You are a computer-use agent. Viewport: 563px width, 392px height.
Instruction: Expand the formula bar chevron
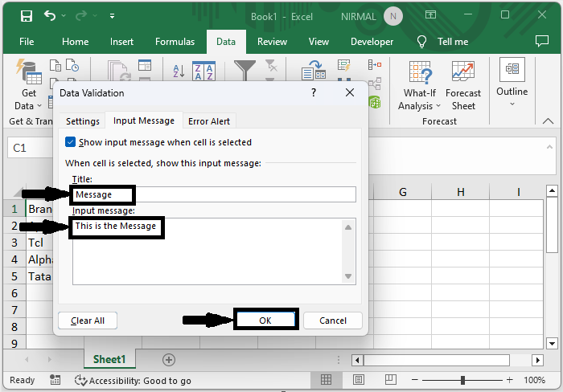549,147
